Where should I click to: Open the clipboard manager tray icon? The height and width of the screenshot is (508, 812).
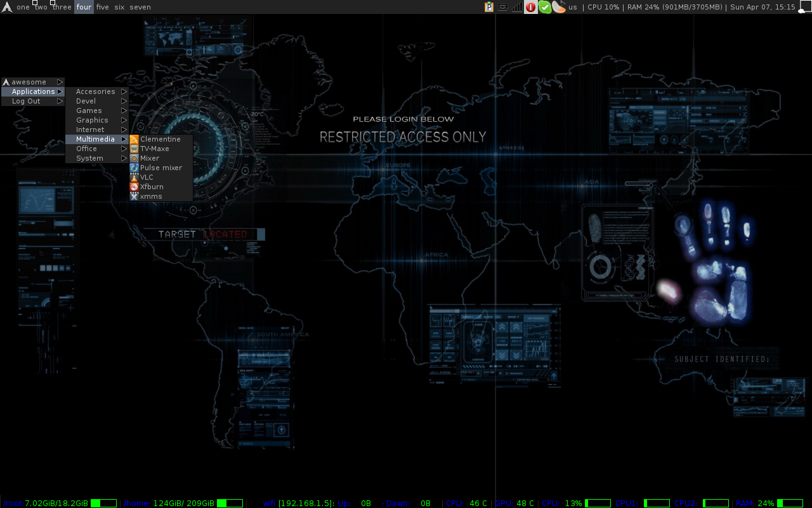click(x=489, y=7)
